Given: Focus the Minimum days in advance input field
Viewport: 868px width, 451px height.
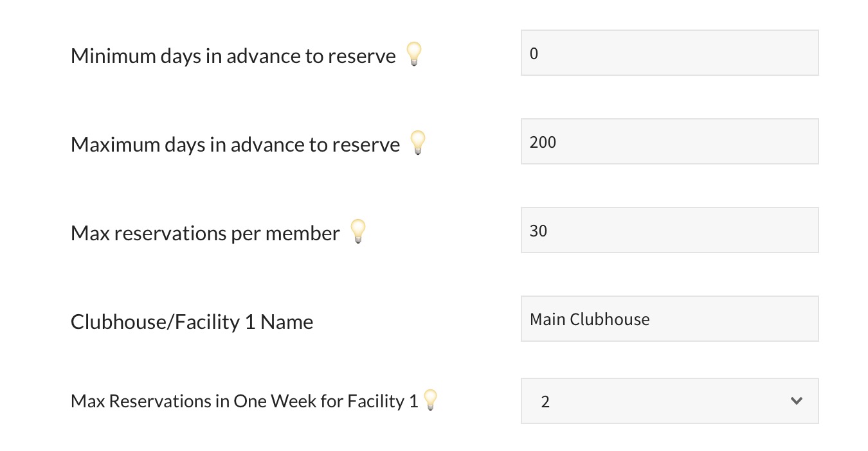Looking at the screenshot, I should [x=669, y=53].
